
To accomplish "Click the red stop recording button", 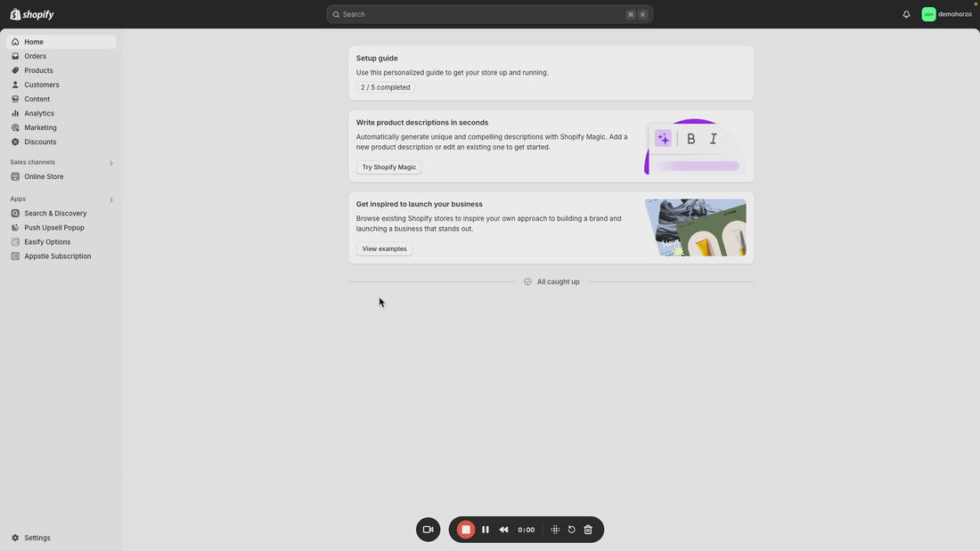I will [465, 530].
